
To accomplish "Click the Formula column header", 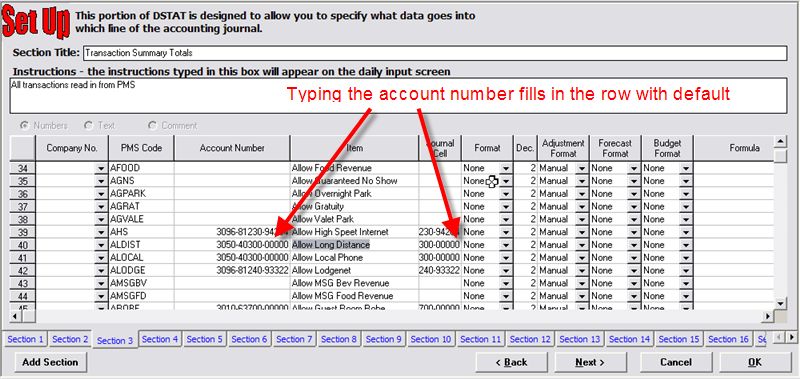I will pyautogui.click(x=734, y=148).
